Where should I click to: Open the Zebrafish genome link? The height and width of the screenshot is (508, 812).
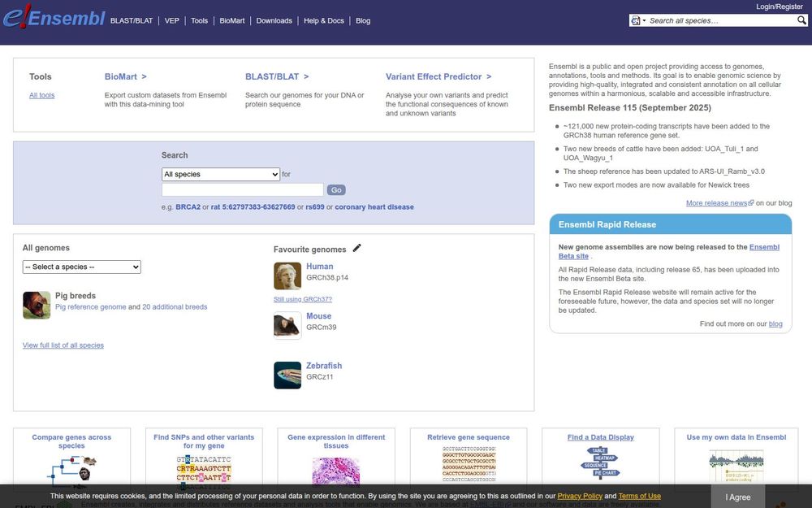324,366
